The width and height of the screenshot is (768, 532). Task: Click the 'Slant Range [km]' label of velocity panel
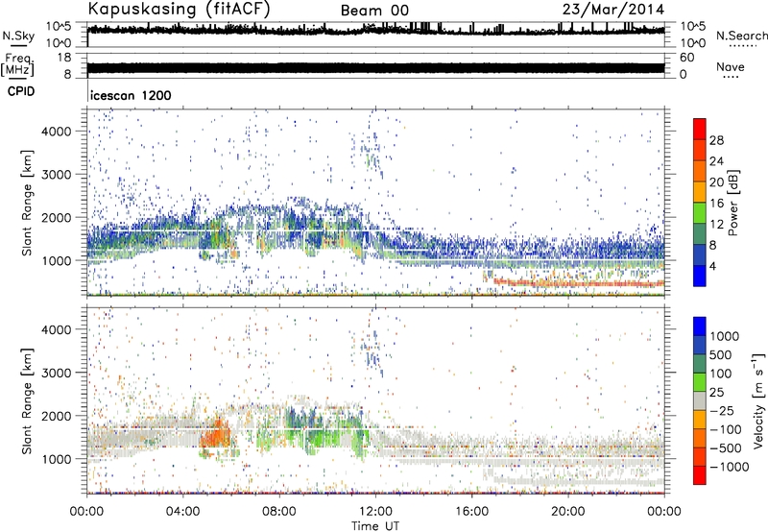click(27, 400)
